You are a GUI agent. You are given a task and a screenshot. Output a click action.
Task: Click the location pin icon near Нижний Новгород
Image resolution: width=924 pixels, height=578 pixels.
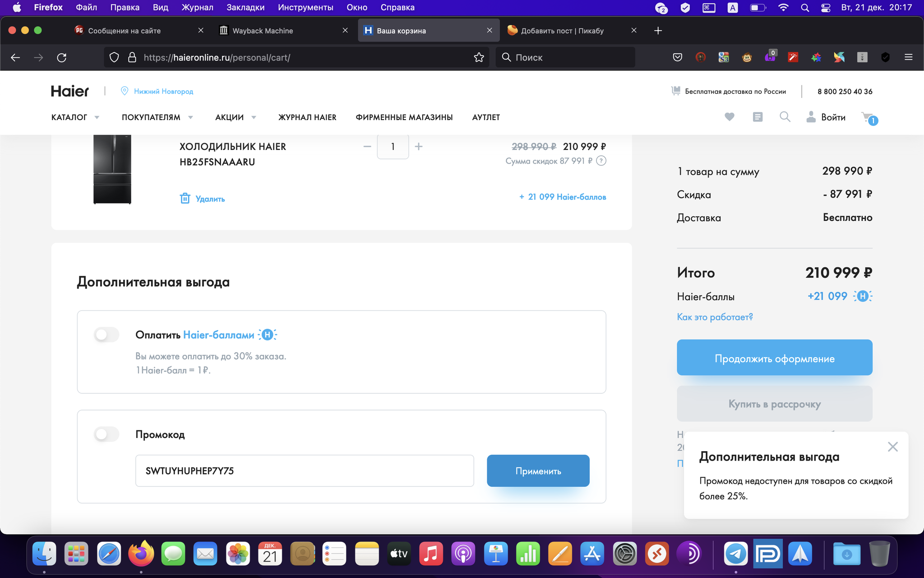pos(125,91)
